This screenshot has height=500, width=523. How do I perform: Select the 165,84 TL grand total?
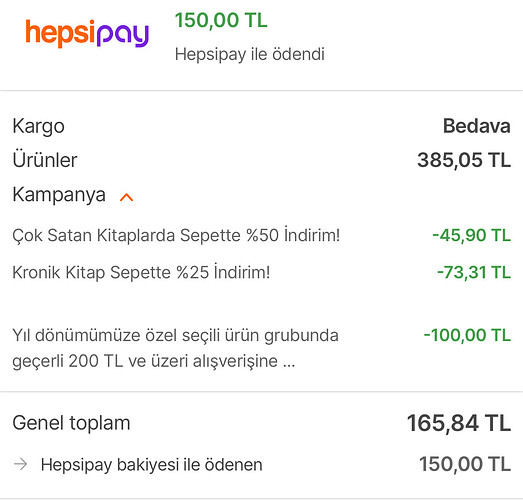pyautogui.click(x=459, y=423)
